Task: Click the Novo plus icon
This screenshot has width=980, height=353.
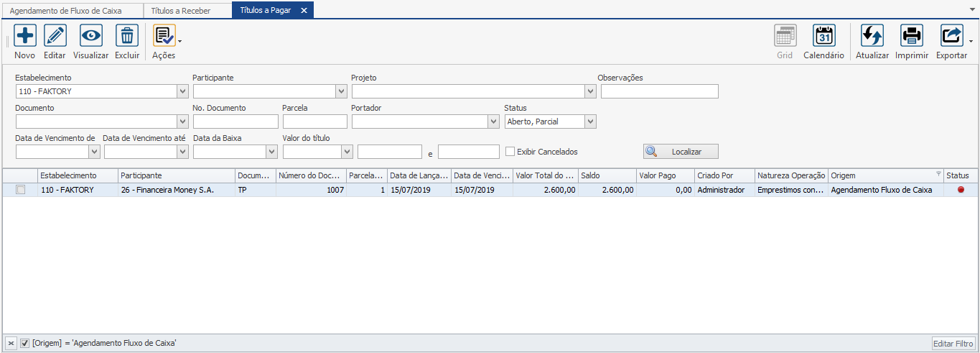Action: [x=24, y=36]
